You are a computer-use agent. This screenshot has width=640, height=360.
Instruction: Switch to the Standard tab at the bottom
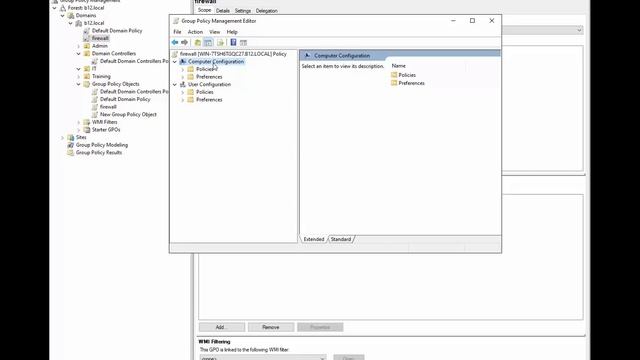(341, 240)
